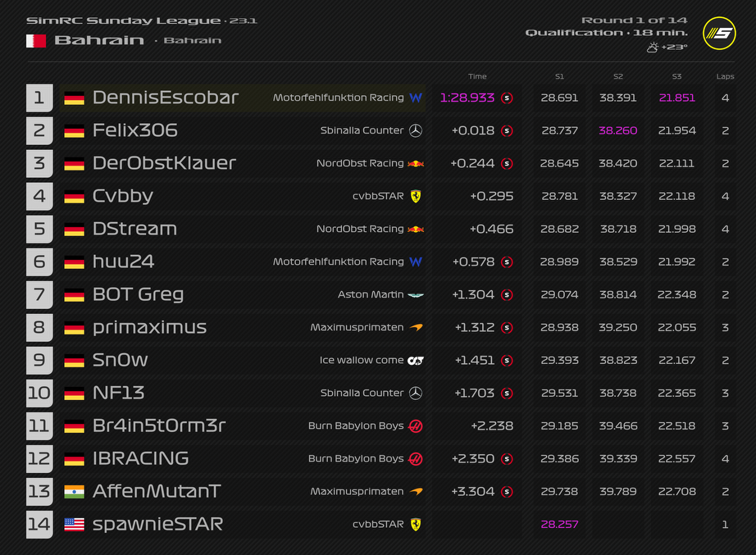Click Red Bull logo in DerObstKlauer row
This screenshot has width=756, height=555.
click(x=416, y=163)
